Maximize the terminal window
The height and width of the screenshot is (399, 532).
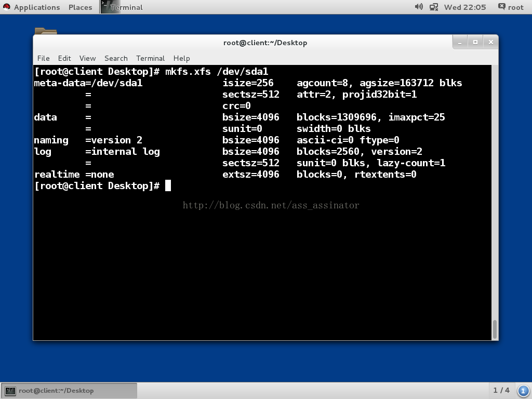tap(475, 43)
